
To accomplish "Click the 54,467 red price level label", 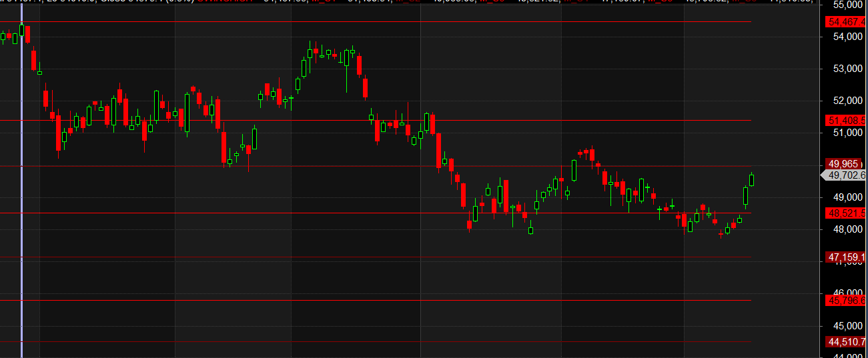I will point(846,22).
